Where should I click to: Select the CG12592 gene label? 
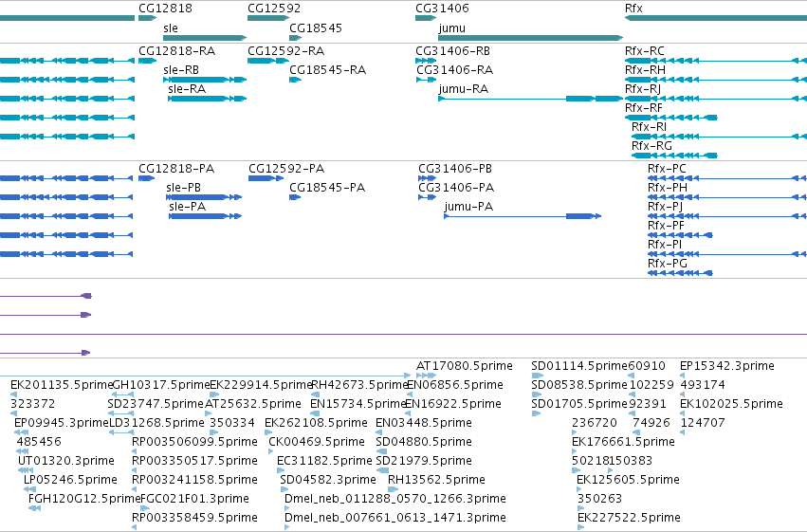pos(274,9)
